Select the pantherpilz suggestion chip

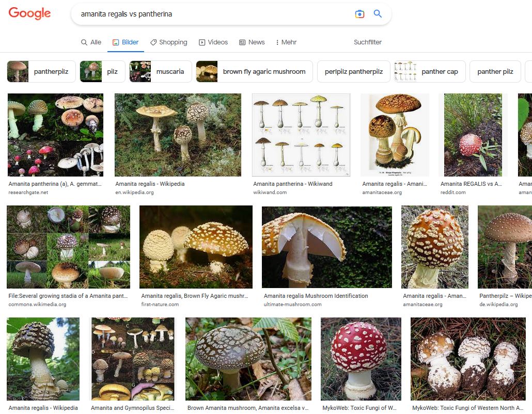(x=41, y=72)
